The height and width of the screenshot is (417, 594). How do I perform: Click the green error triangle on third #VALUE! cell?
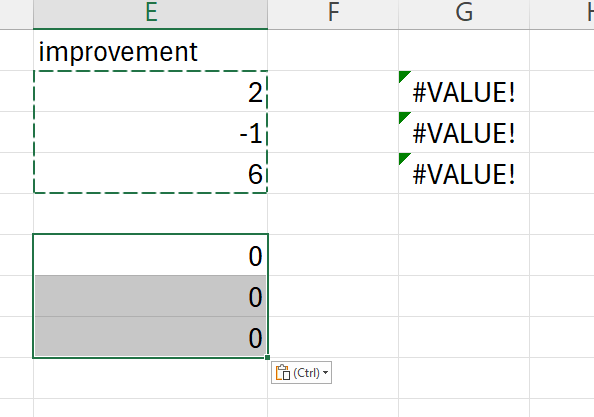coord(403,157)
